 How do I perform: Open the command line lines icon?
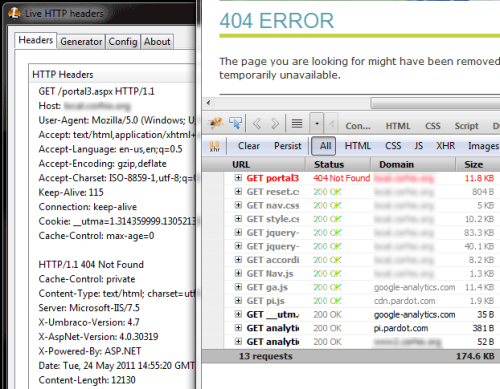(x=297, y=124)
